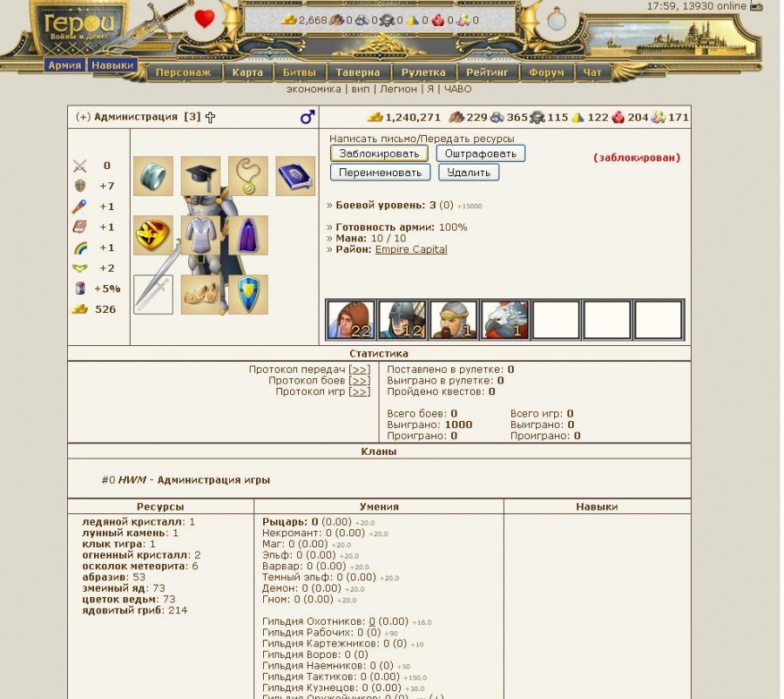Select the peasant unit portrait with 22
Image resolution: width=784 pixels, height=699 pixels.
click(x=351, y=320)
